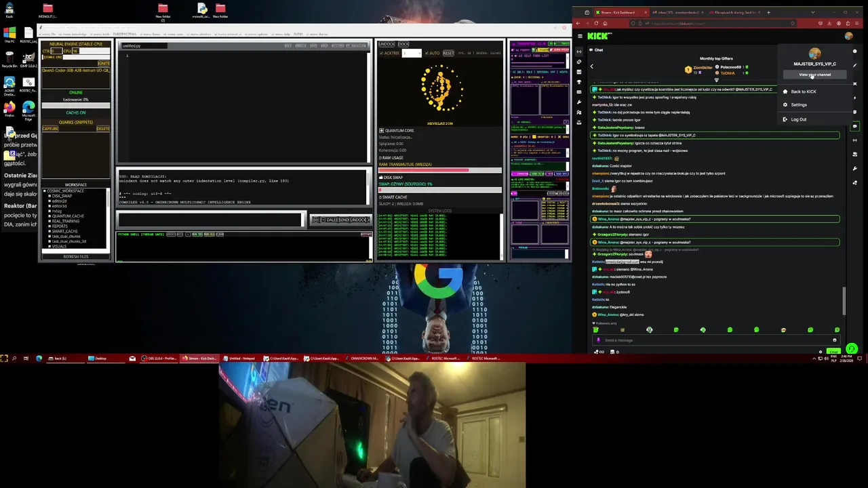Viewport: 868px width, 488px height.
Task: Go back in the Firefox browser
Action: tap(578, 23)
